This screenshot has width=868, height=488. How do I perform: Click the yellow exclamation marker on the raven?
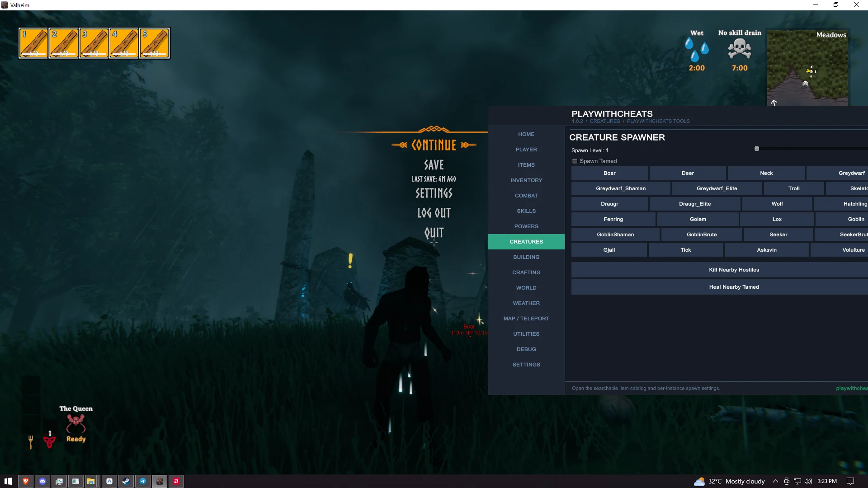(350, 261)
